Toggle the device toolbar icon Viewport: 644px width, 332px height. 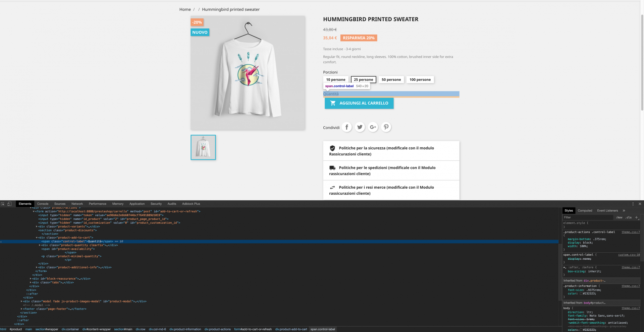[9, 204]
